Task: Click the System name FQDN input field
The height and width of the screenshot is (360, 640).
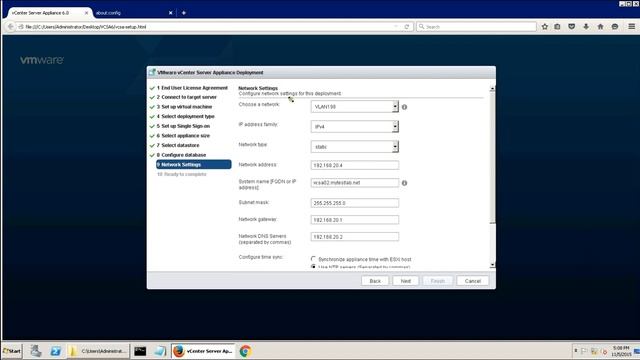Action: [x=355, y=183]
